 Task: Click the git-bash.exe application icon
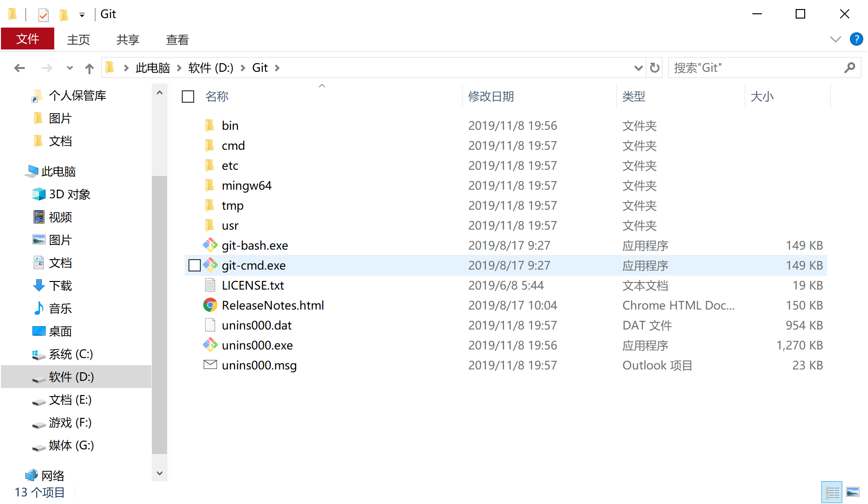click(x=210, y=245)
